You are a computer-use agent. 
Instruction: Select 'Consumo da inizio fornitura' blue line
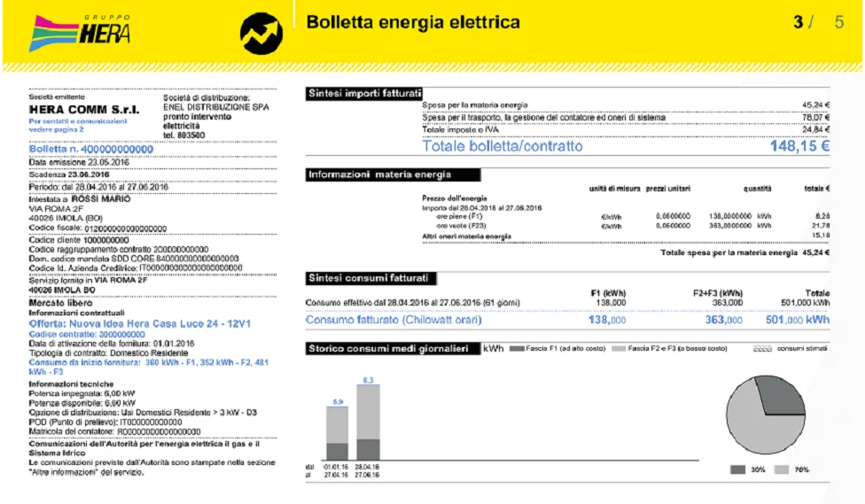[x=148, y=368]
